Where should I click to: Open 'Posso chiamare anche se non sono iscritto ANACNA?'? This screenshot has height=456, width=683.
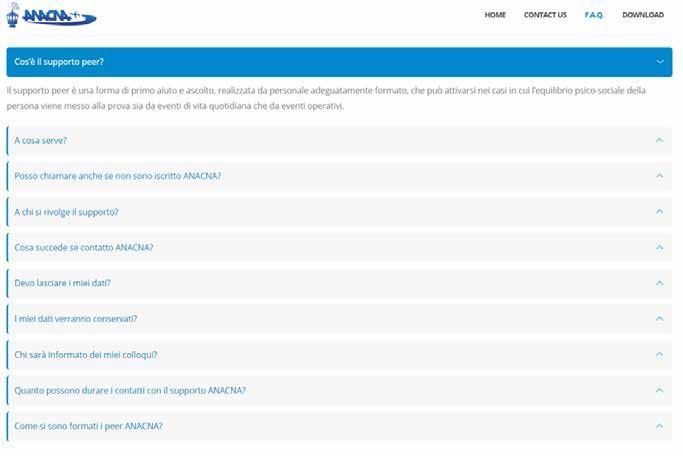click(x=118, y=176)
